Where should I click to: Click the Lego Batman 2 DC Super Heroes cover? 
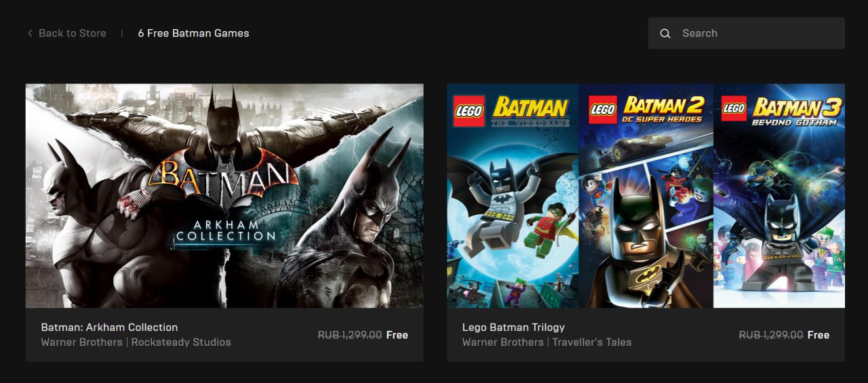click(x=646, y=196)
